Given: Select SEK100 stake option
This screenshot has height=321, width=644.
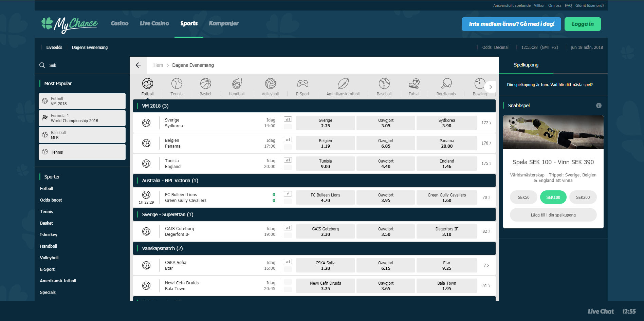Looking at the screenshot, I should [x=553, y=197].
